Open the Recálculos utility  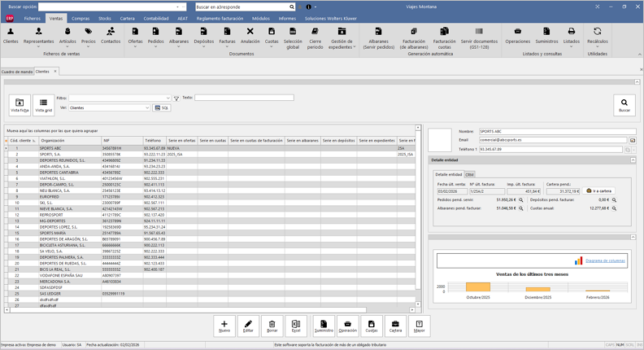(x=598, y=37)
